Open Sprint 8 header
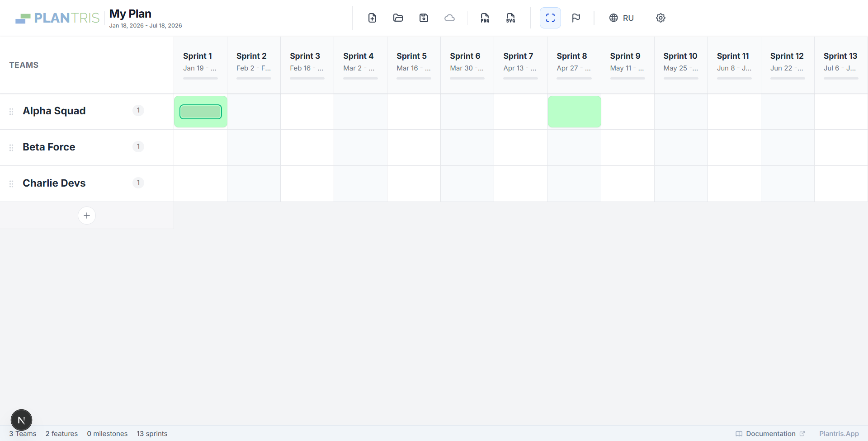Image resolution: width=868 pixels, height=441 pixels. coord(574,65)
